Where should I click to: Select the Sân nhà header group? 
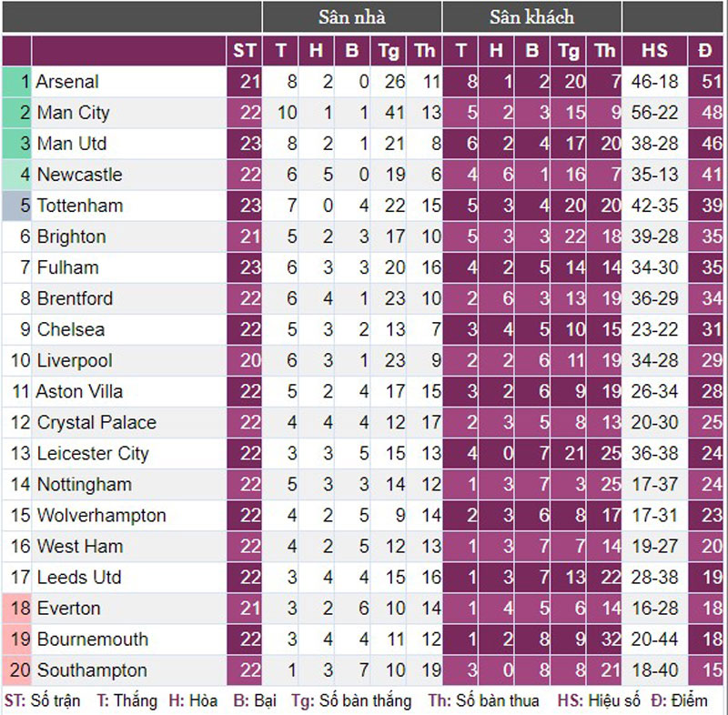(352, 17)
